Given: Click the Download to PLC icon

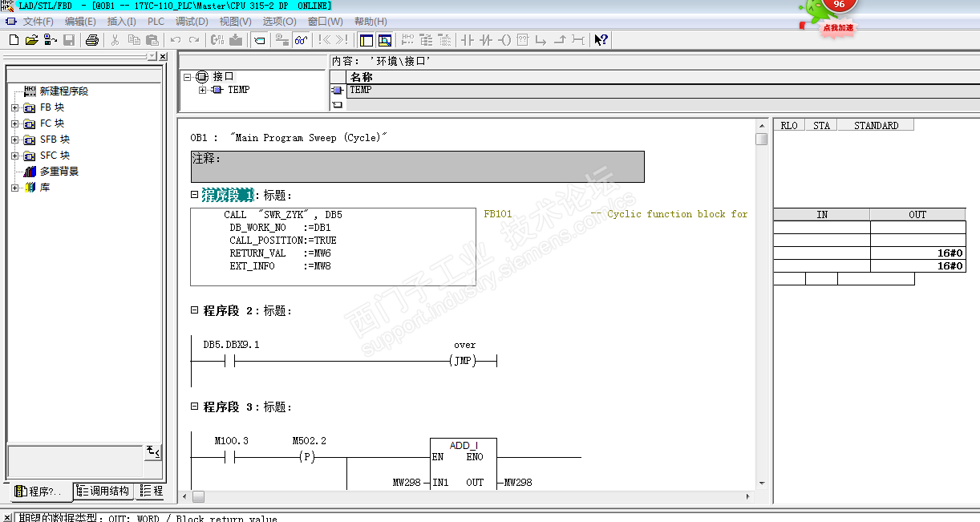Looking at the screenshot, I should coord(236,40).
